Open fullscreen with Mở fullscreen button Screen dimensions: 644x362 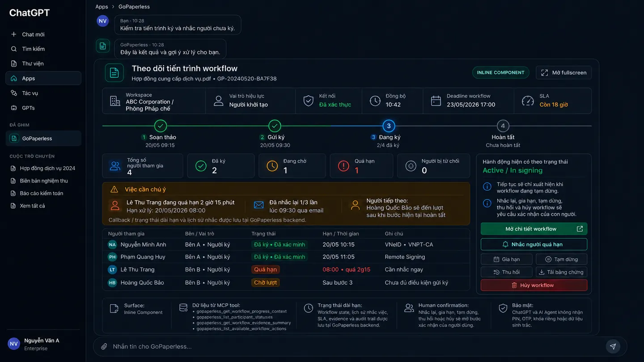coord(563,72)
